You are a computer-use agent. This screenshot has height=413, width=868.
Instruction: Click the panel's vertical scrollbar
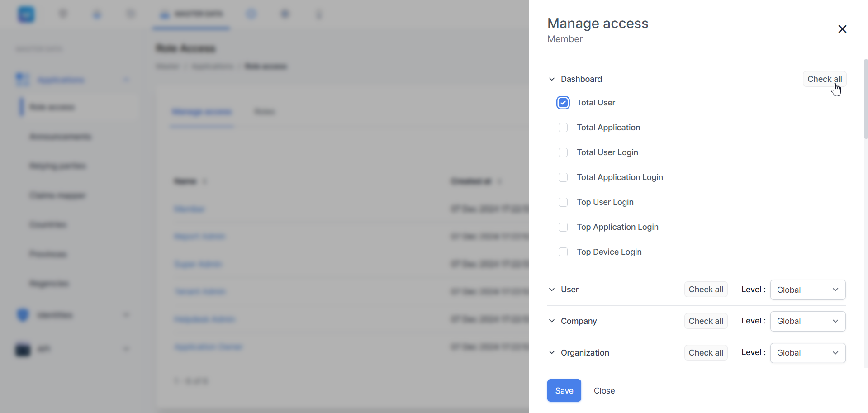[x=865, y=99]
